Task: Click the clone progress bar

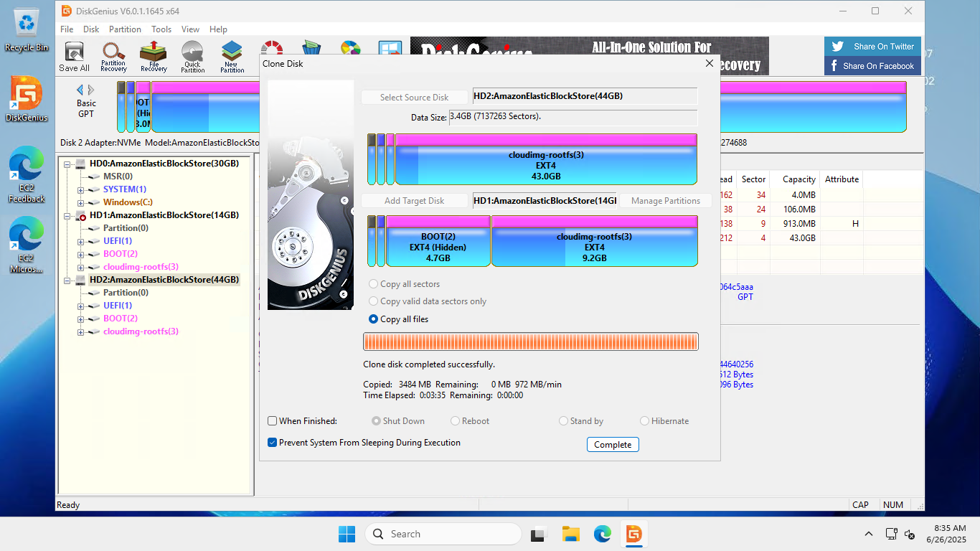Action: coord(531,342)
